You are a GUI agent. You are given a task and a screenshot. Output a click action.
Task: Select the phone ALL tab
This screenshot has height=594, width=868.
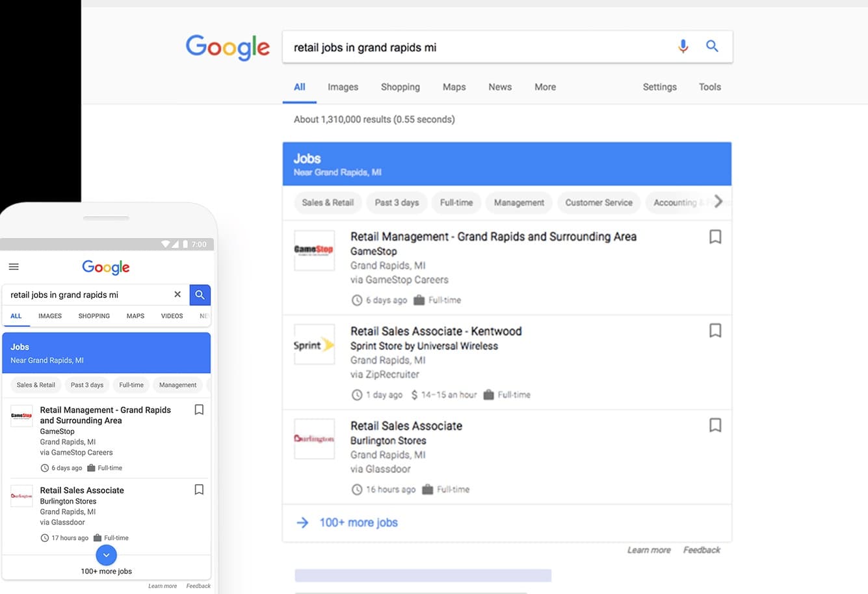click(x=16, y=316)
